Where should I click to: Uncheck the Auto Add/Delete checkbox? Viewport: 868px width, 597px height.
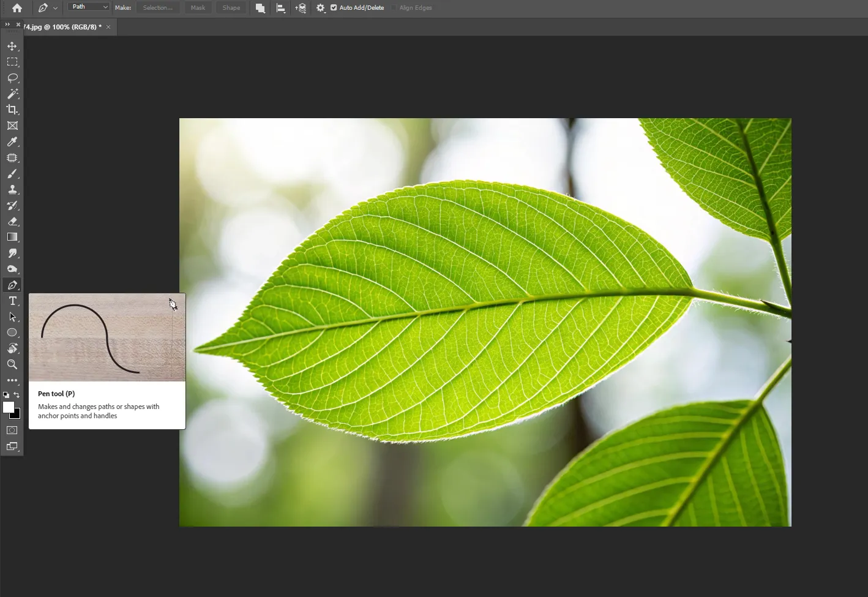[x=334, y=8]
